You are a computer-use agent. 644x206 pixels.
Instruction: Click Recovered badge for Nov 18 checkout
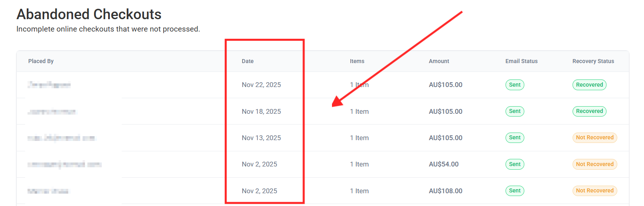click(589, 111)
